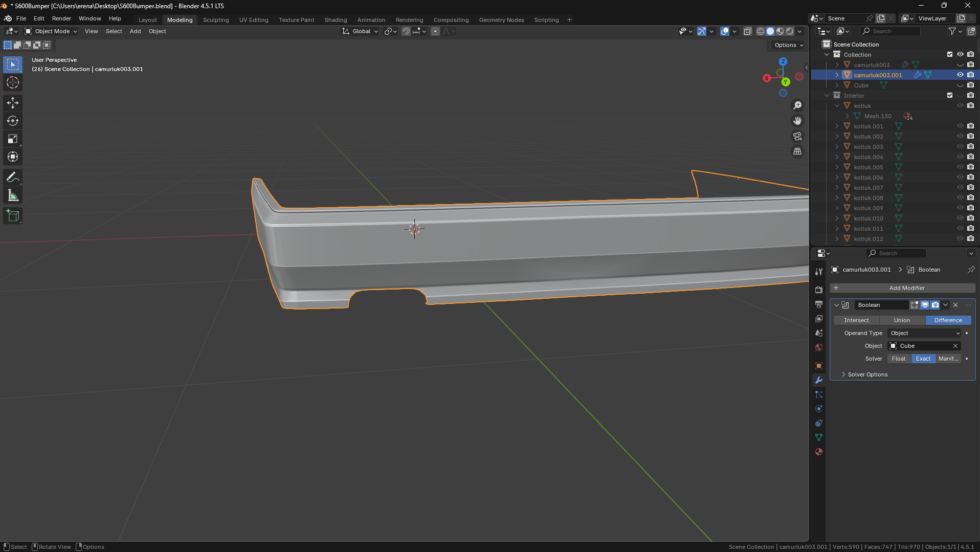This screenshot has width=980, height=552.
Task: Toggle viewport overlays button
Action: click(725, 31)
